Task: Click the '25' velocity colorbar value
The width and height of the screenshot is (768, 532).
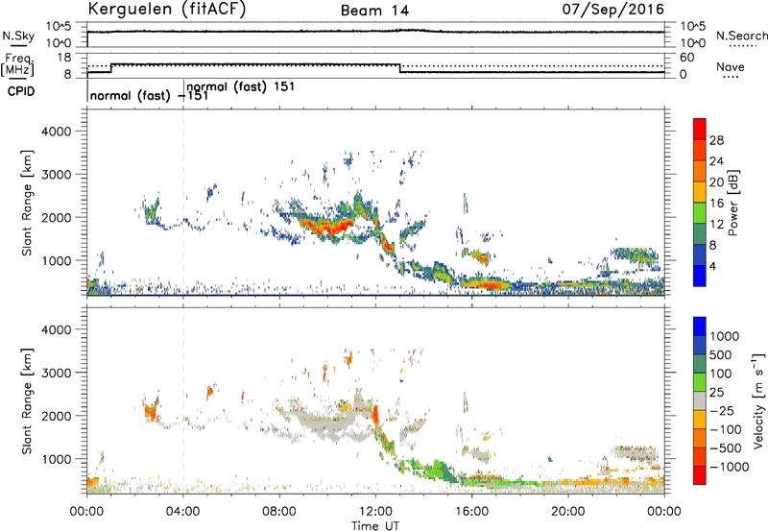Action: tap(717, 393)
